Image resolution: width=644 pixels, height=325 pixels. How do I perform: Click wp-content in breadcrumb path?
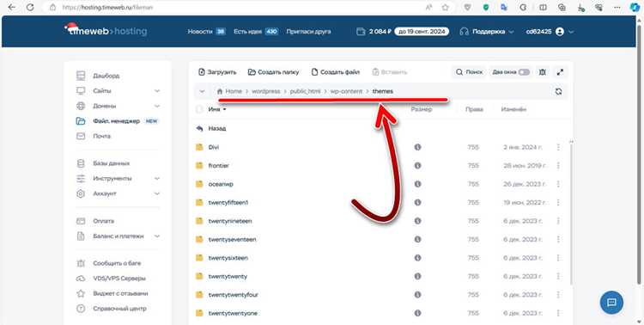[346, 91]
